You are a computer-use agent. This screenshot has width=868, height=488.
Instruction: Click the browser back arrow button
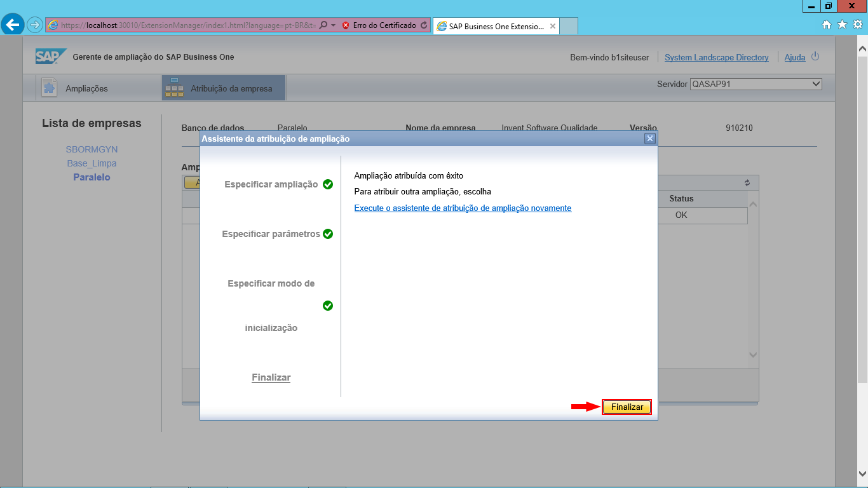pyautogui.click(x=13, y=25)
